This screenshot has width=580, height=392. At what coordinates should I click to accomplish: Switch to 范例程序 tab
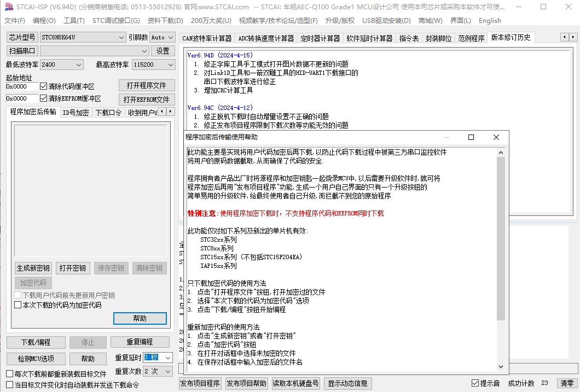coord(471,38)
